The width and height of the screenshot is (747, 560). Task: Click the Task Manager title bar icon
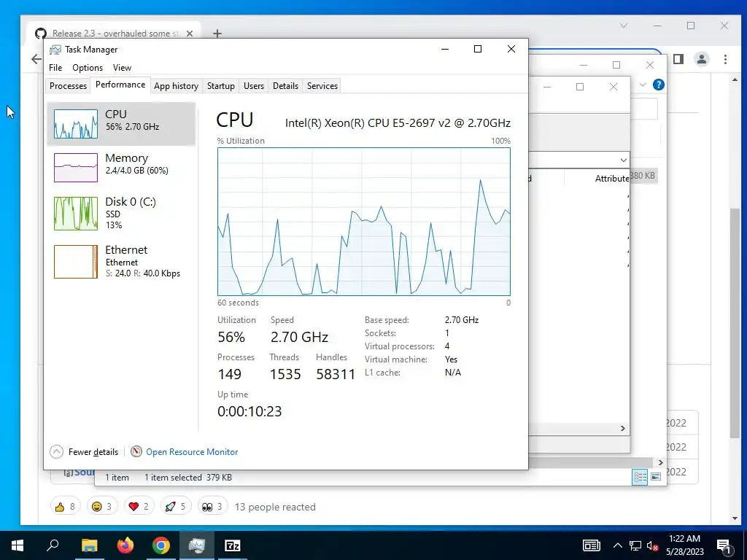tap(55, 50)
